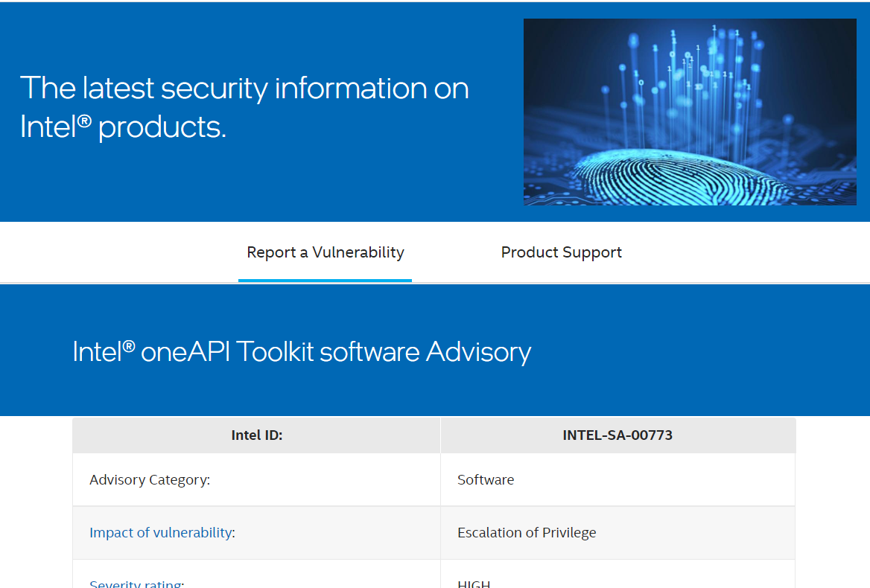Open the Severity rating link

136,584
